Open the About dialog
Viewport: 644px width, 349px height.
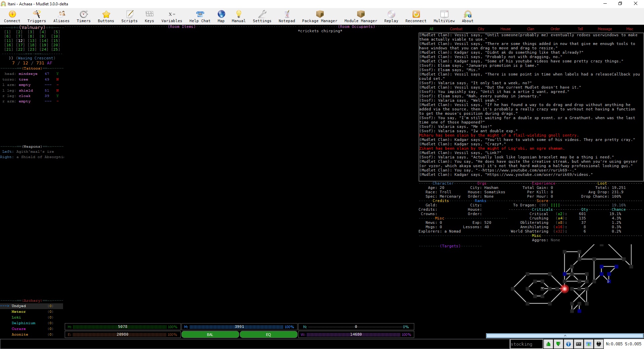468,16
